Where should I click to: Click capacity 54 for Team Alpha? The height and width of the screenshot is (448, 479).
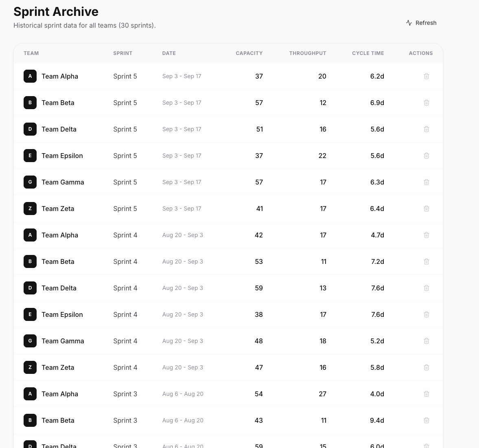point(259,394)
